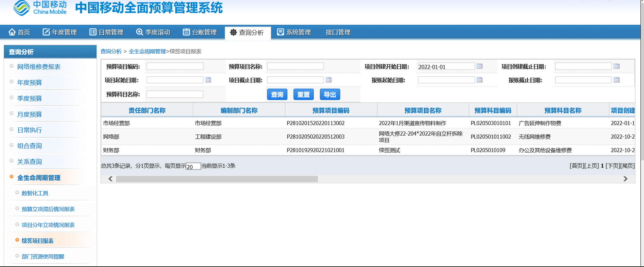Click 预算项目编码 column header
Image resolution: width=644 pixels, height=267 pixels.
(x=331, y=111)
